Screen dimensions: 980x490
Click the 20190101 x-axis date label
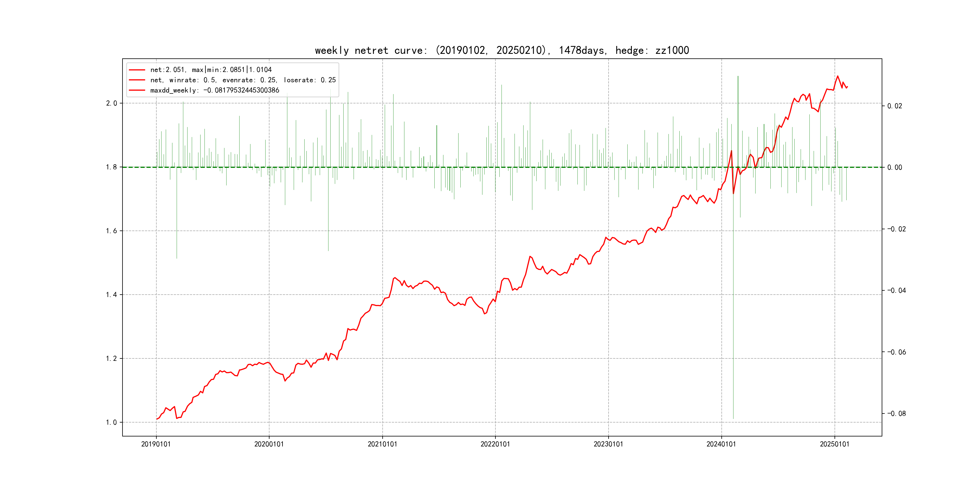click(156, 444)
